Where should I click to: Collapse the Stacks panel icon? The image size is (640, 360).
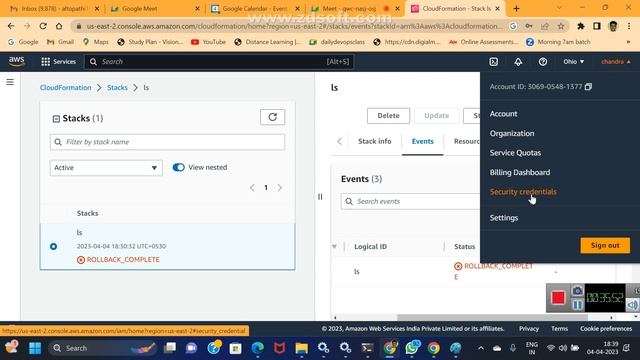(x=56, y=119)
